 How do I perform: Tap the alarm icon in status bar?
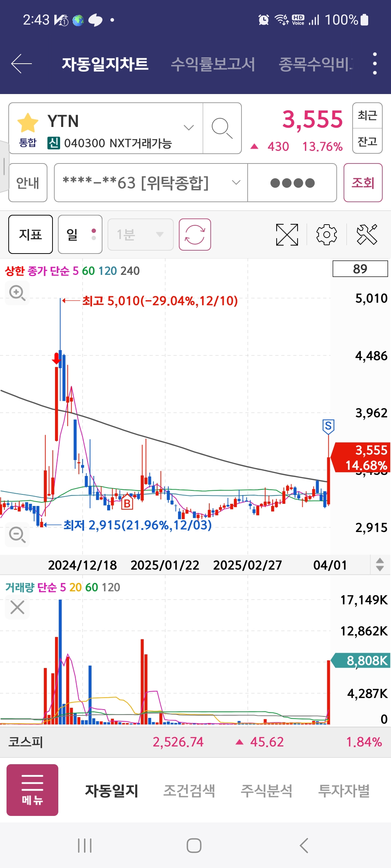click(x=264, y=20)
